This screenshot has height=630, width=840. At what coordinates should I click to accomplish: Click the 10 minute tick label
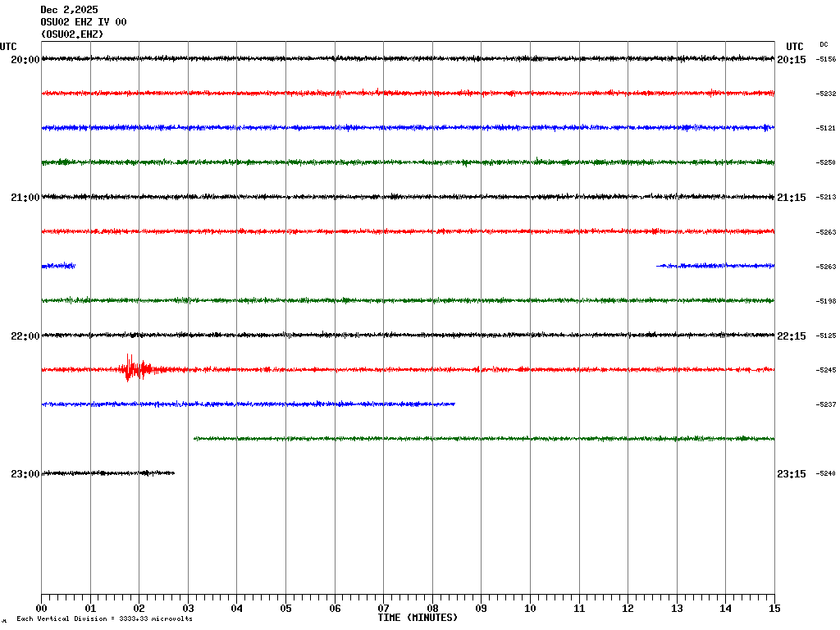coord(530,609)
